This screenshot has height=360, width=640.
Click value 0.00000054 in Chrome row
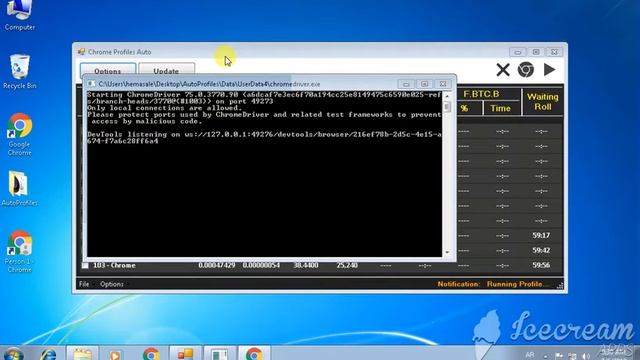tap(261, 265)
